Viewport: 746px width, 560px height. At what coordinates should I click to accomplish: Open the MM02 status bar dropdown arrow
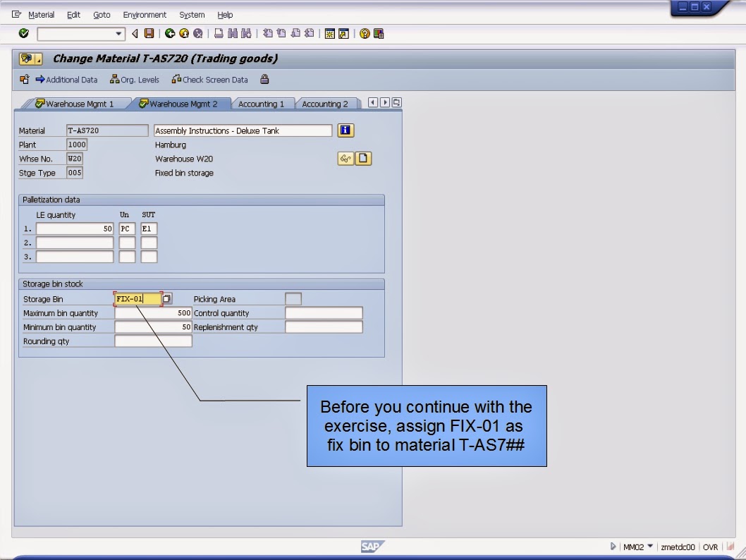(x=650, y=546)
